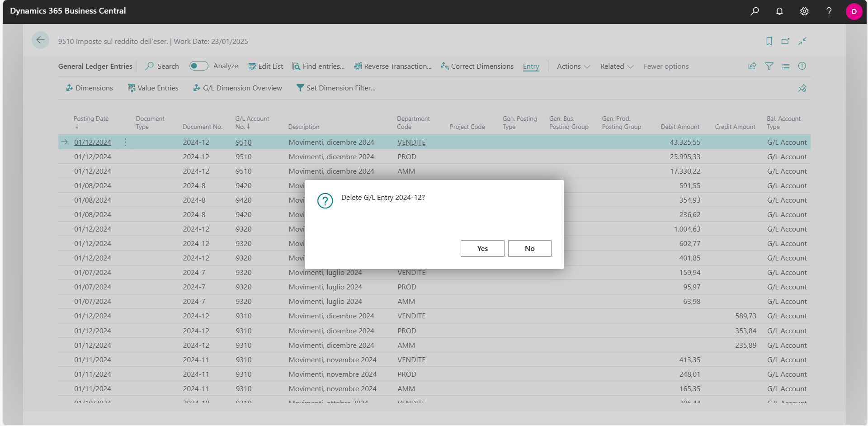Click credit amount 353,84

click(745, 331)
